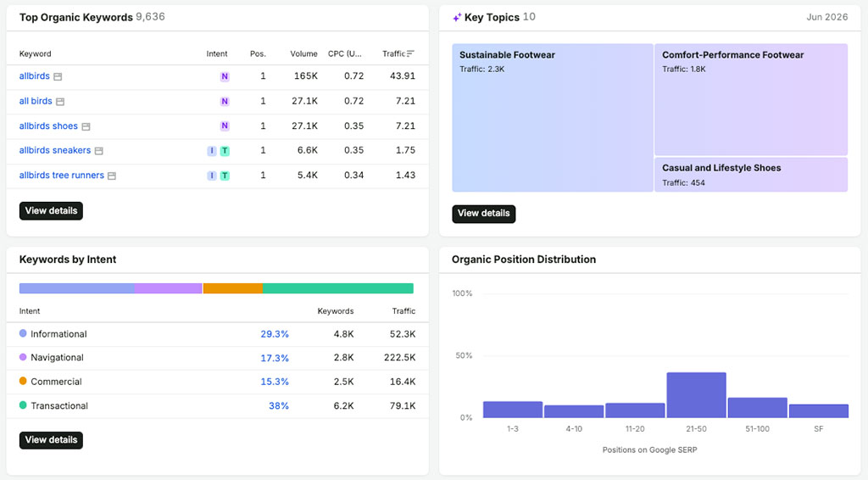Viewport: 868px width, 480px height.
Task: Click the 6.2K Transactional keywords value
Action: coord(344,406)
